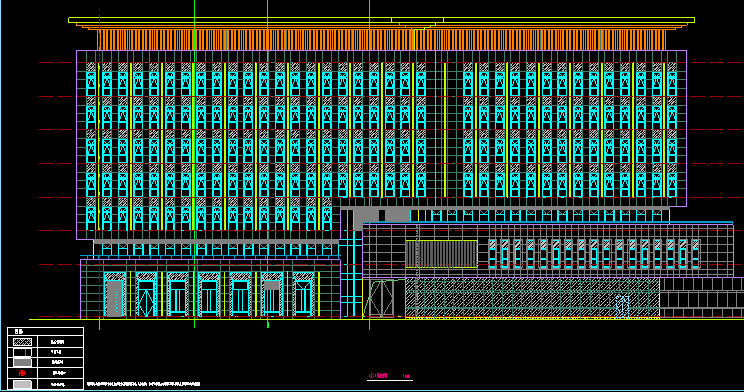Select the small cyan door in hatched wall

click(x=622, y=307)
